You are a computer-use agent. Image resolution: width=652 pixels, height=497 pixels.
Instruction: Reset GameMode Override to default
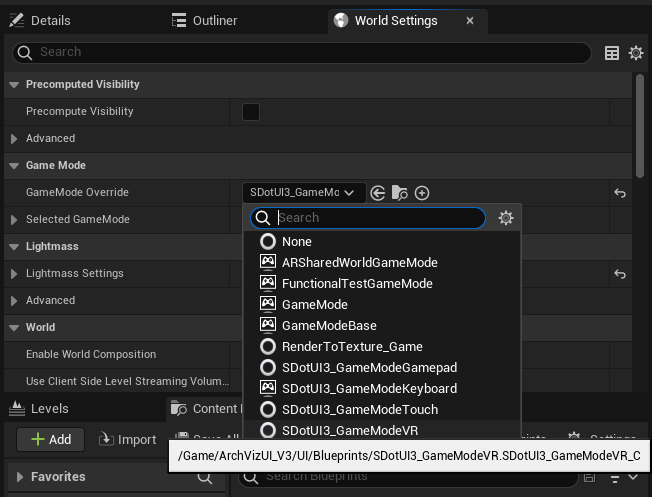point(620,193)
